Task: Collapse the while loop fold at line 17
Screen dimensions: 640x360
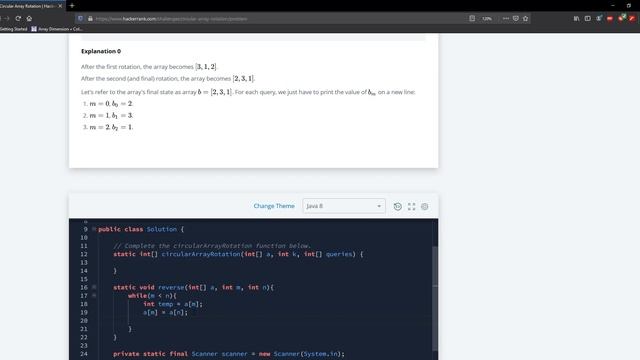Action: coord(94,295)
